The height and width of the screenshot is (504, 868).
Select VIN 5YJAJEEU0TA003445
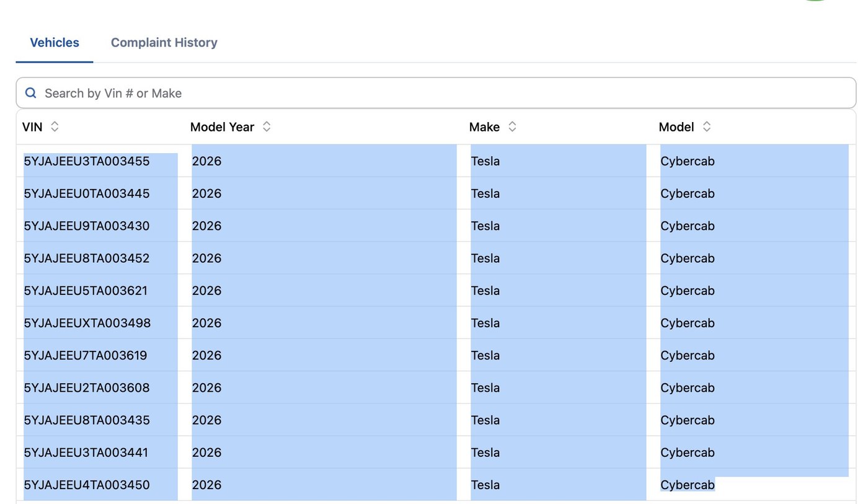(87, 193)
